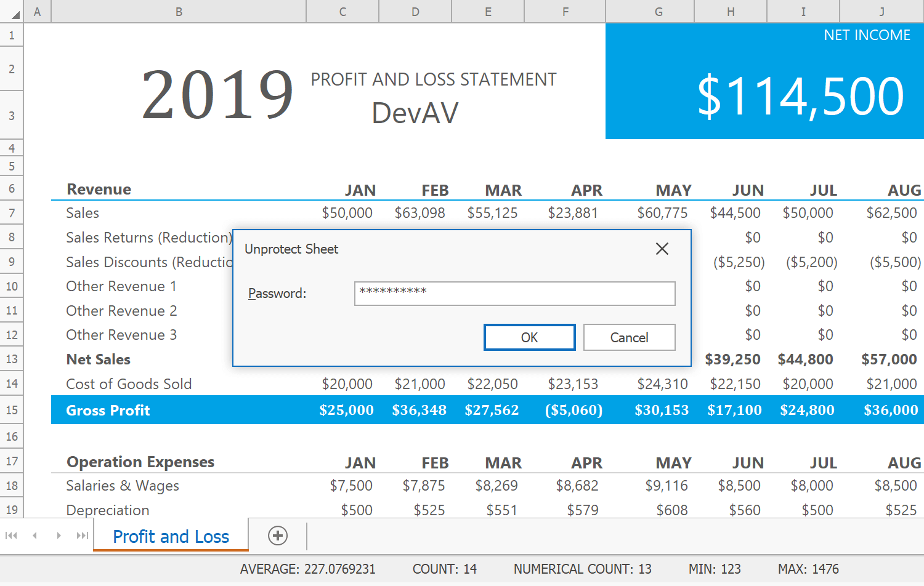
Task: Click the Gross Profit row label cell
Action: [x=108, y=410]
